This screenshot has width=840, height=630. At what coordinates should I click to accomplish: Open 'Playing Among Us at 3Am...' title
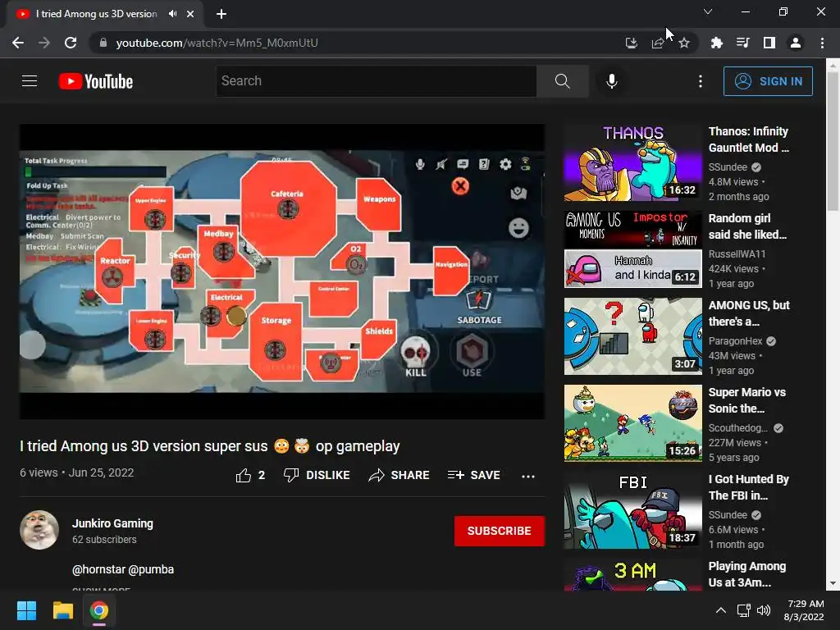point(747,573)
